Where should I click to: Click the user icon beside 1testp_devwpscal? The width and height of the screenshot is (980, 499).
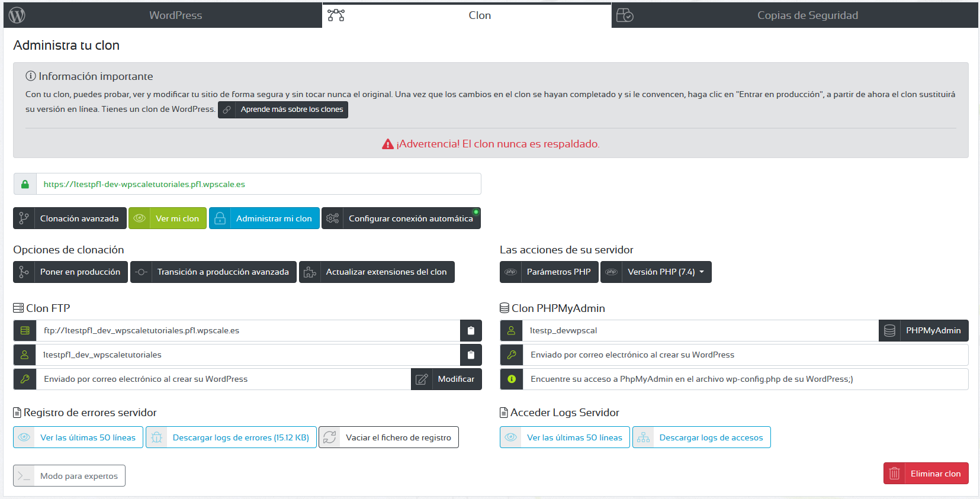(x=512, y=330)
